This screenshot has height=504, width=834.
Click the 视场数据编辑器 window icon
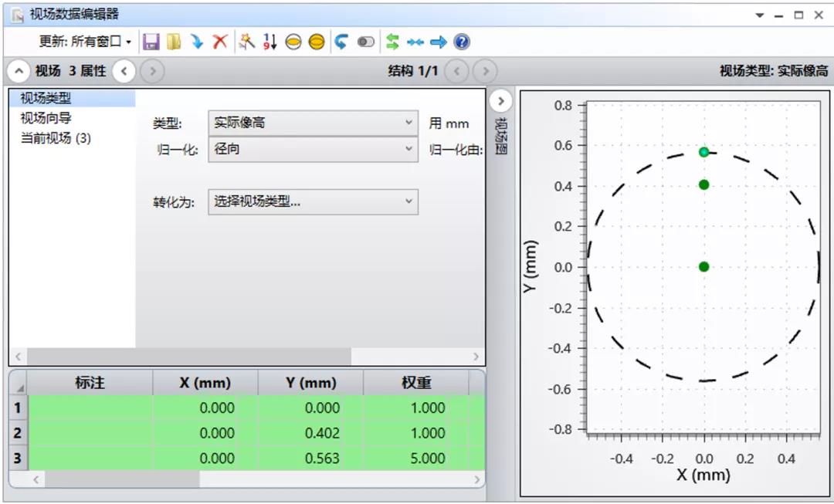point(18,15)
